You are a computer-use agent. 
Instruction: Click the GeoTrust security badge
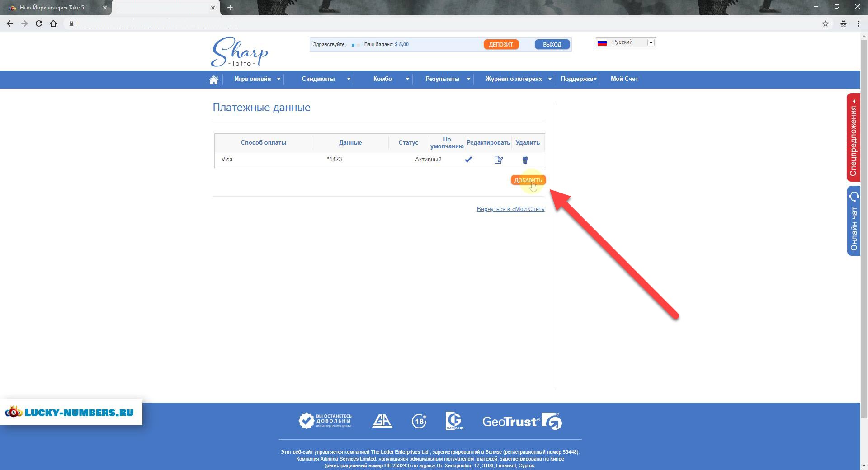(x=522, y=421)
